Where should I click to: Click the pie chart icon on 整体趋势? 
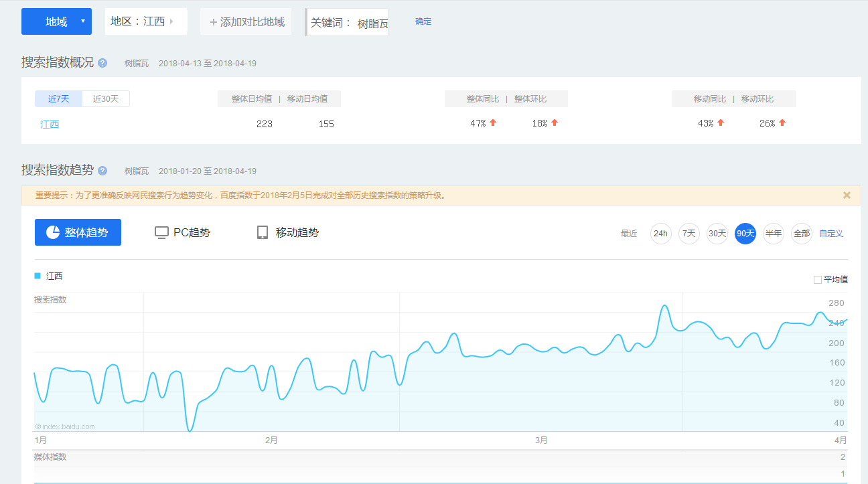pos(54,232)
